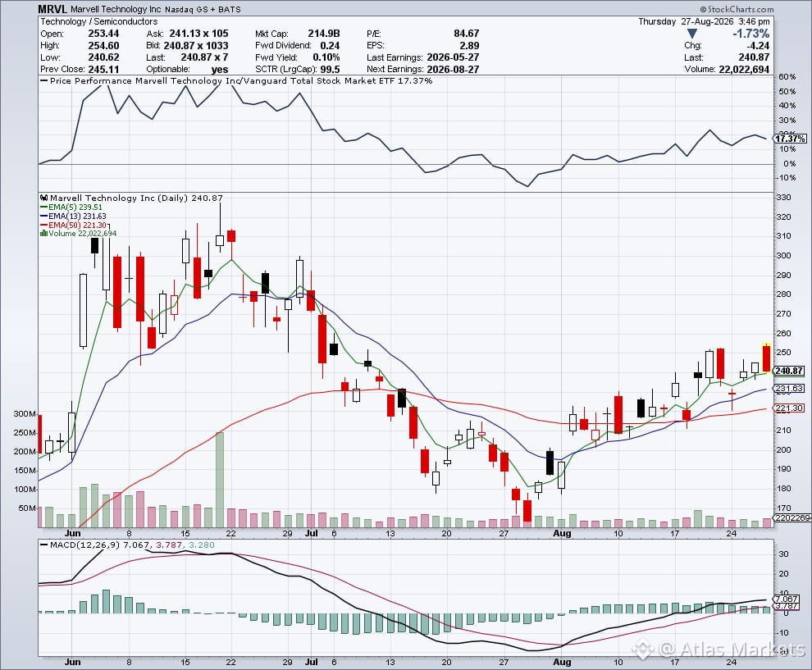Click the Ask quote 241.13 x 105
812x670 pixels.
click(x=198, y=34)
